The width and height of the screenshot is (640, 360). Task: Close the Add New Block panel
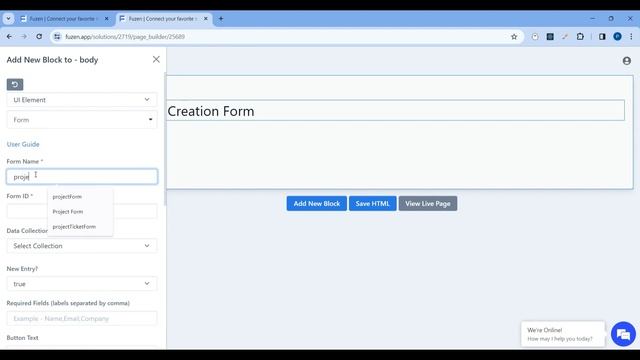click(156, 60)
